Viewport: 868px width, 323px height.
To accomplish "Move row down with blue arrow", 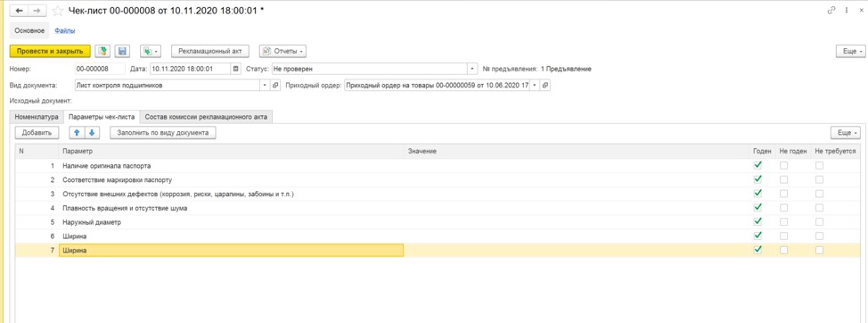I will point(92,133).
